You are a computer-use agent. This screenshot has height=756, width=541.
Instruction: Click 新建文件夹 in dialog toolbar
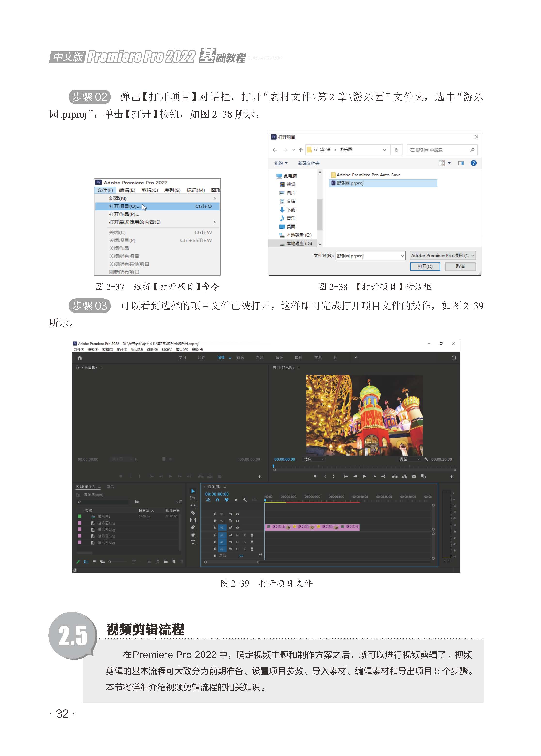click(308, 163)
